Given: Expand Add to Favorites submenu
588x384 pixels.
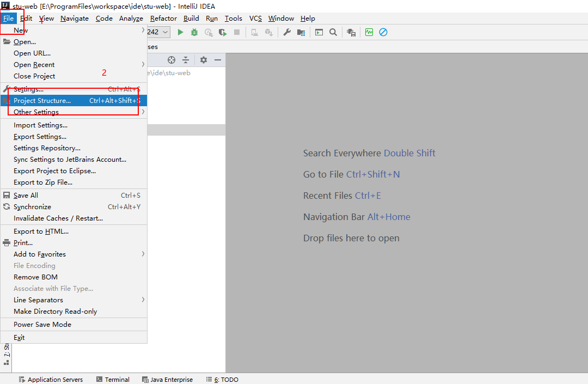Looking at the screenshot, I should pos(73,254).
